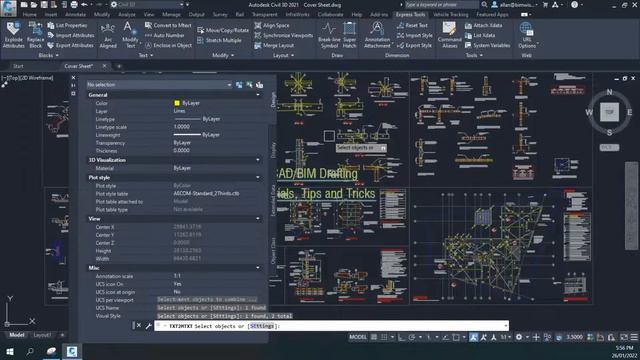This screenshot has height=360, width=640.
Task: Select the Break-line Symbol tool
Action: pyautogui.click(x=329, y=35)
